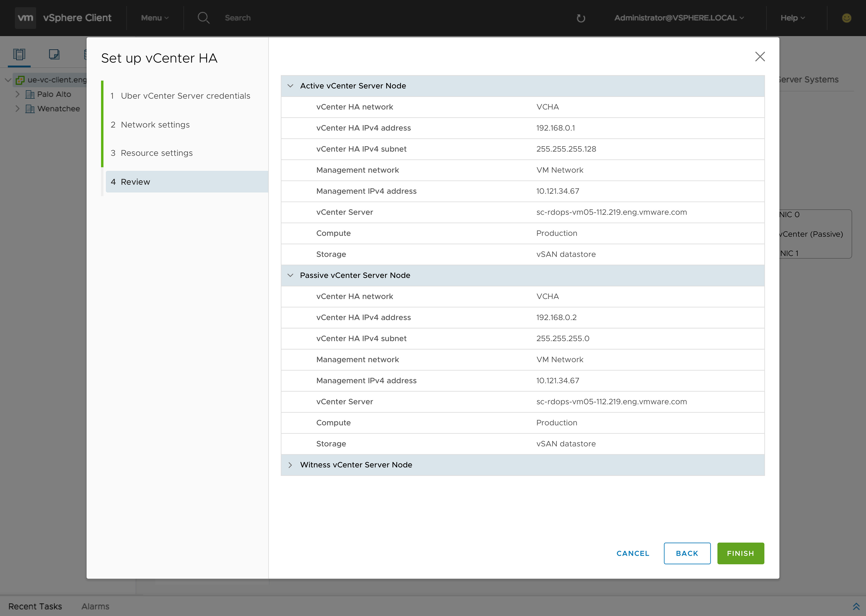The height and width of the screenshot is (616, 866).
Task: Click the Palo Alto datacenter icon
Action: click(x=30, y=94)
